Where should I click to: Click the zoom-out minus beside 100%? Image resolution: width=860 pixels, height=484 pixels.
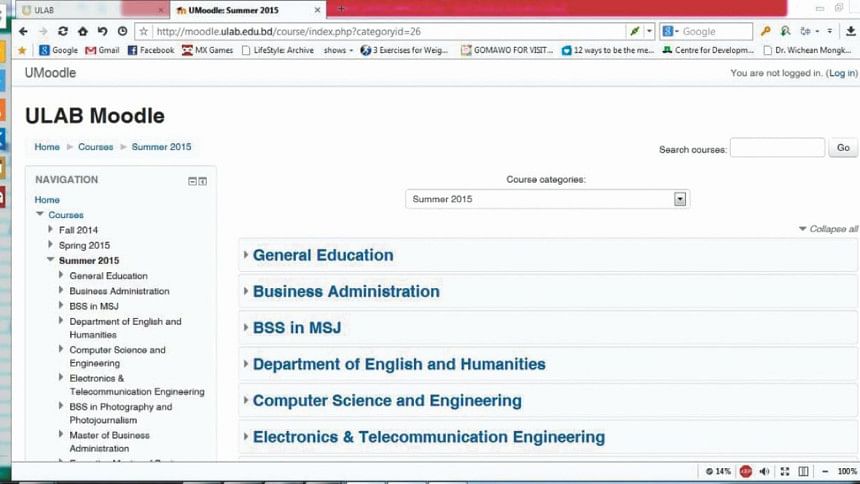pos(826,471)
